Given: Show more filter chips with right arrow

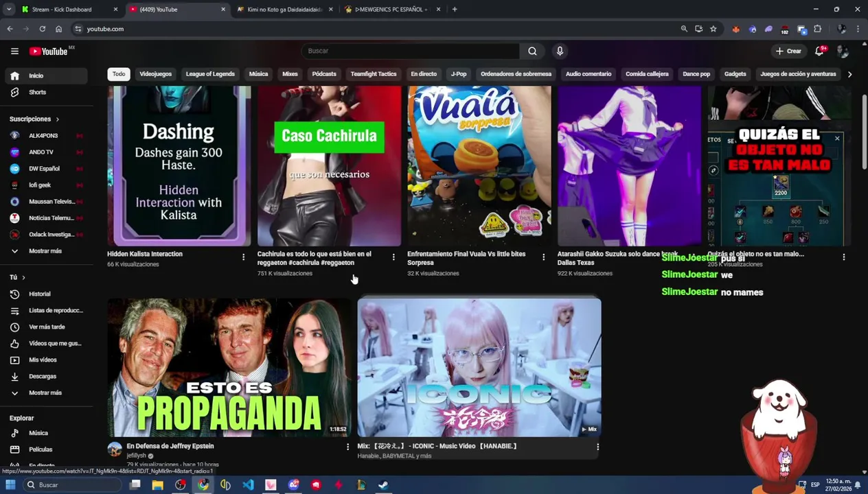Looking at the screenshot, I should (849, 74).
